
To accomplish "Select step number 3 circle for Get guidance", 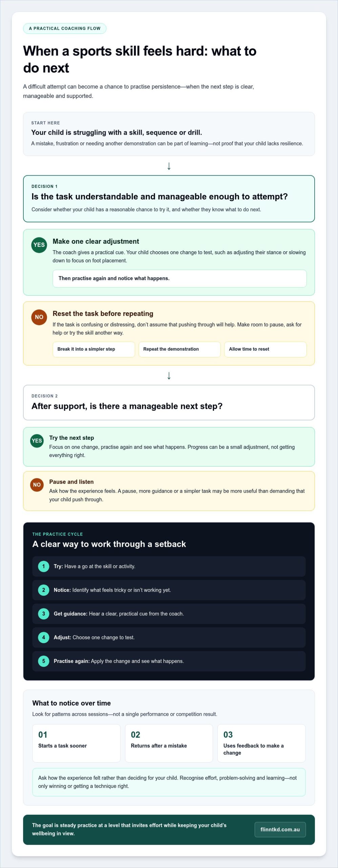I will click(x=43, y=614).
